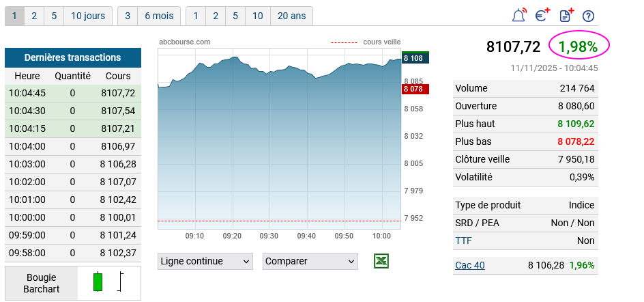The width and height of the screenshot is (644, 302).
Task: Select the 6 mois period tab
Action: pyautogui.click(x=158, y=16)
